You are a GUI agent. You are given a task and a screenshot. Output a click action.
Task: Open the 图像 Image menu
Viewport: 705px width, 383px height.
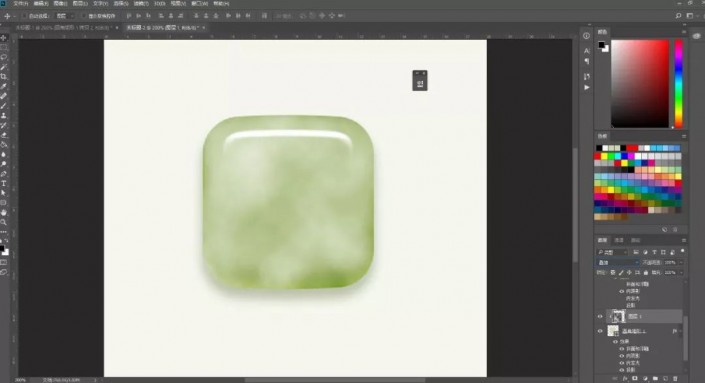[x=60, y=3]
